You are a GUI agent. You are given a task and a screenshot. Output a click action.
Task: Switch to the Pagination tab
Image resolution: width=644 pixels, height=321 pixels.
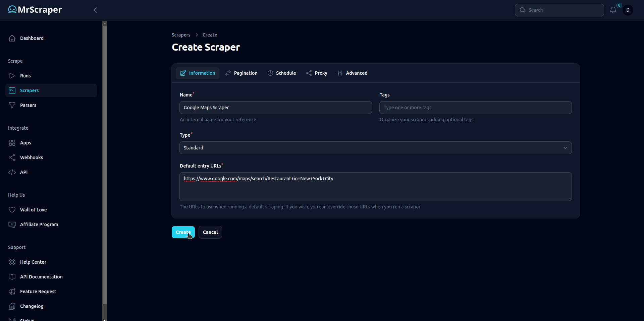click(x=241, y=73)
